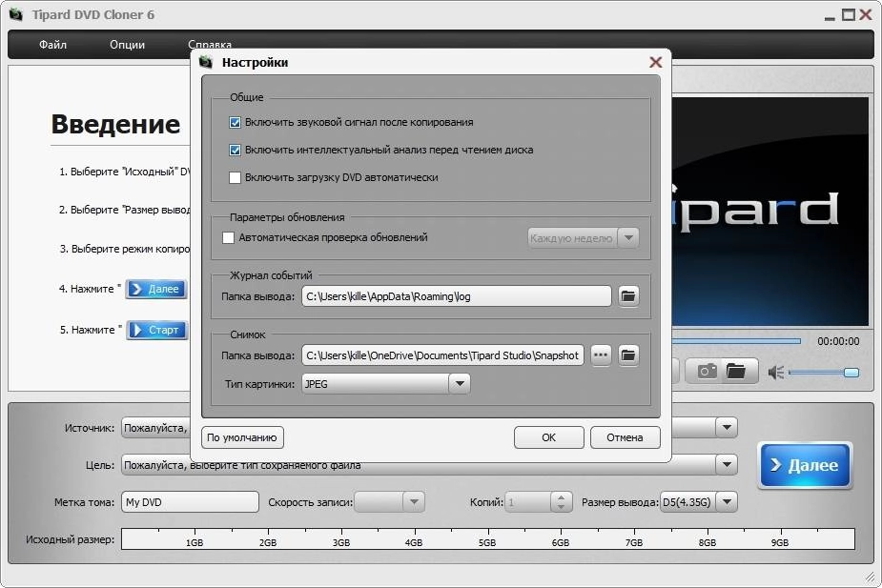This screenshot has height=588, width=882.
Task: Minimize the Tipard DVD Cloner window
Action: [830, 17]
